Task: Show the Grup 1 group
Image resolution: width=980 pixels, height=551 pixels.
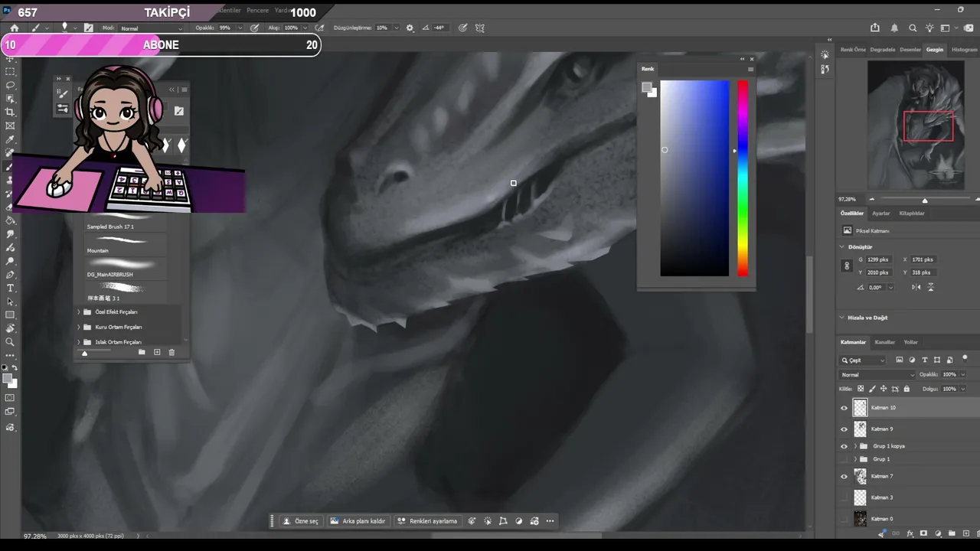Action: click(x=844, y=459)
